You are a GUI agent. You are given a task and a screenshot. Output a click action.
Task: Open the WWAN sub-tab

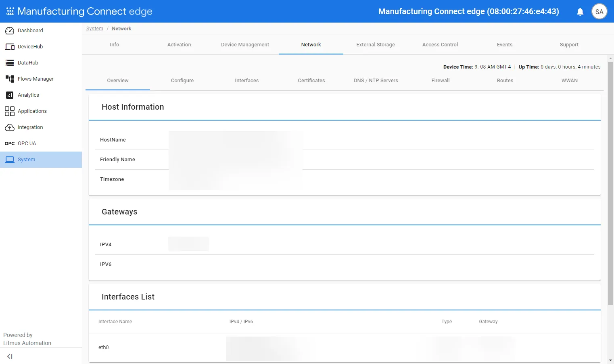(570, 81)
